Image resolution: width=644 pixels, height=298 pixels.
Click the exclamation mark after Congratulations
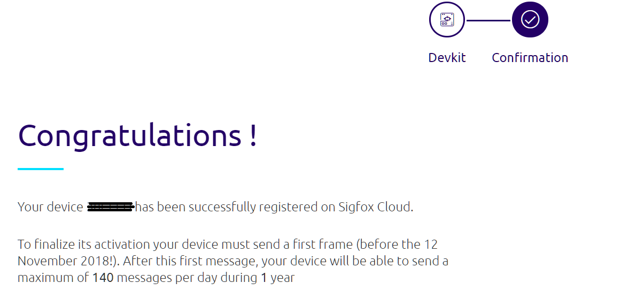(x=253, y=135)
